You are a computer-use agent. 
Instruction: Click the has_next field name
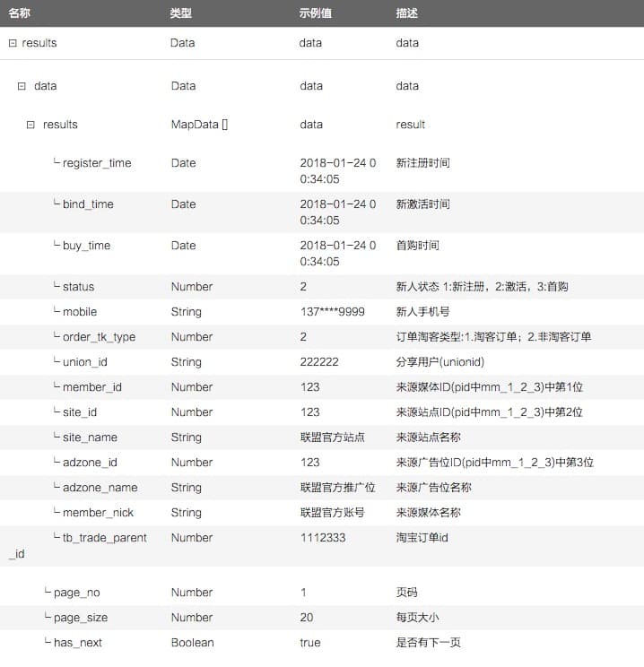(x=79, y=643)
